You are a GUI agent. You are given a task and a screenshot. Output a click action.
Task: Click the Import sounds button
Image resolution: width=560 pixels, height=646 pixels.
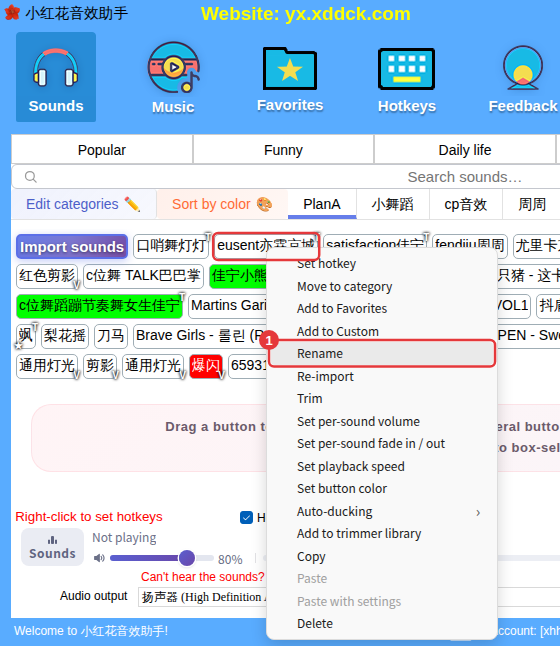[x=72, y=247]
